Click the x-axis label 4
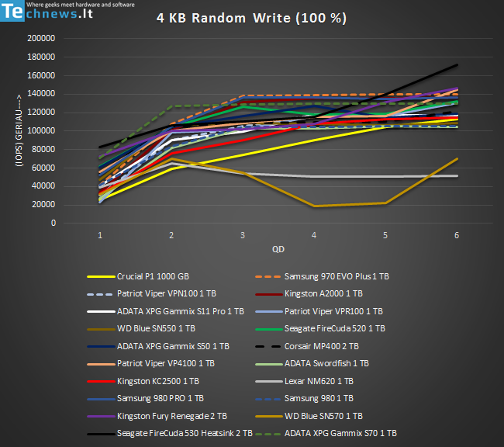 click(x=314, y=235)
